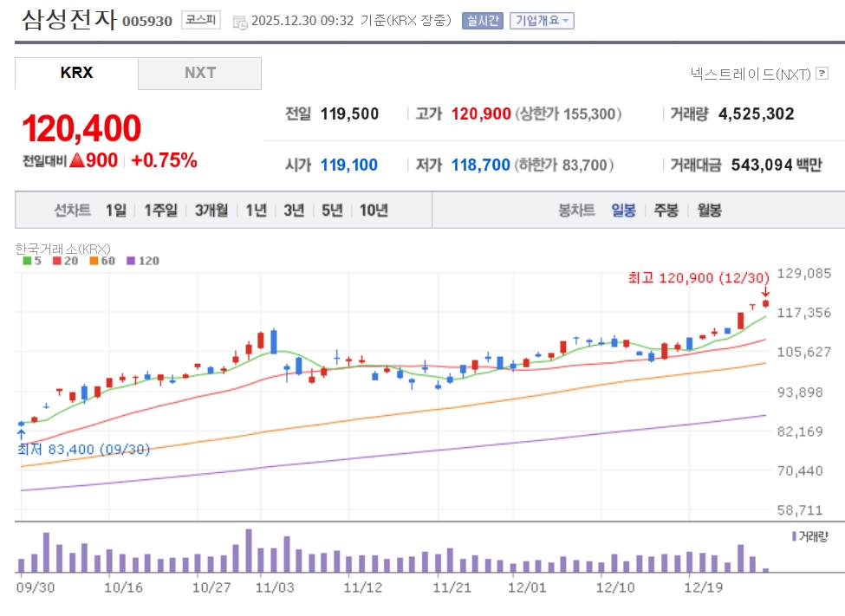This screenshot has height=616, width=845.
Task: Show the 주봉 weekly candle chart
Action: tap(666, 210)
